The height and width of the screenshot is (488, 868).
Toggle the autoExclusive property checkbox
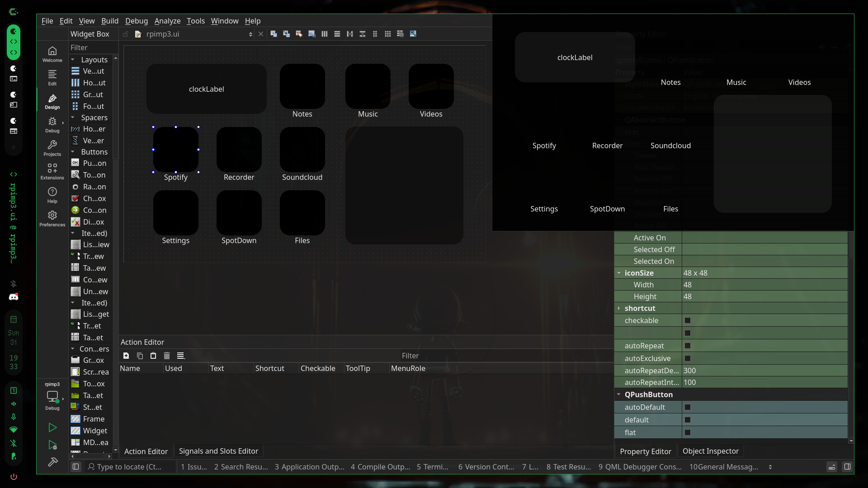[688, 358]
